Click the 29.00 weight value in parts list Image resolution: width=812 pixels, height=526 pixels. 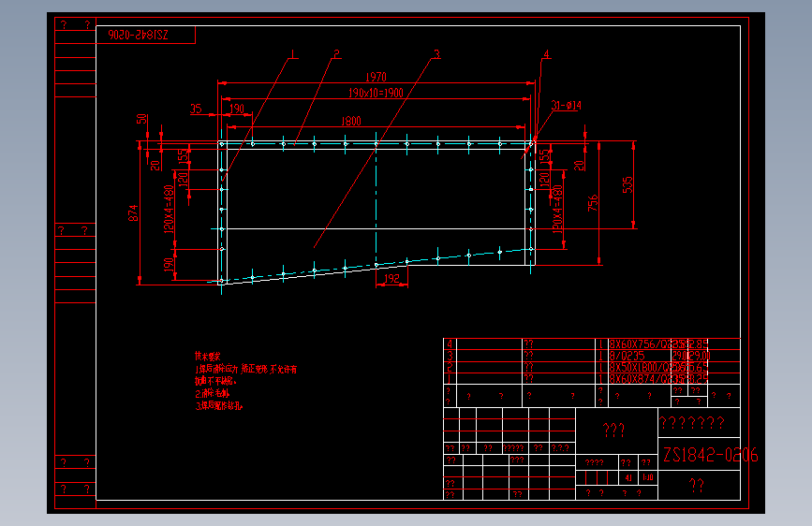tap(699, 356)
